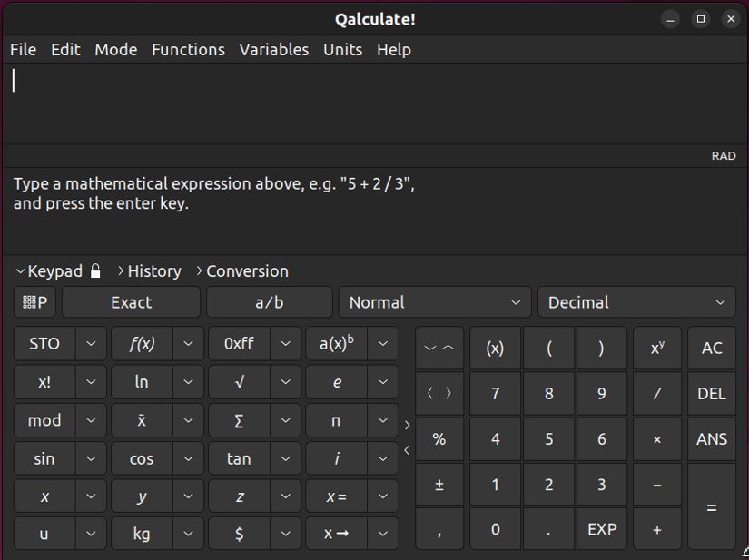Open the File menu
Image resolution: width=749 pixels, height=560 pixels.
(23, 50)
